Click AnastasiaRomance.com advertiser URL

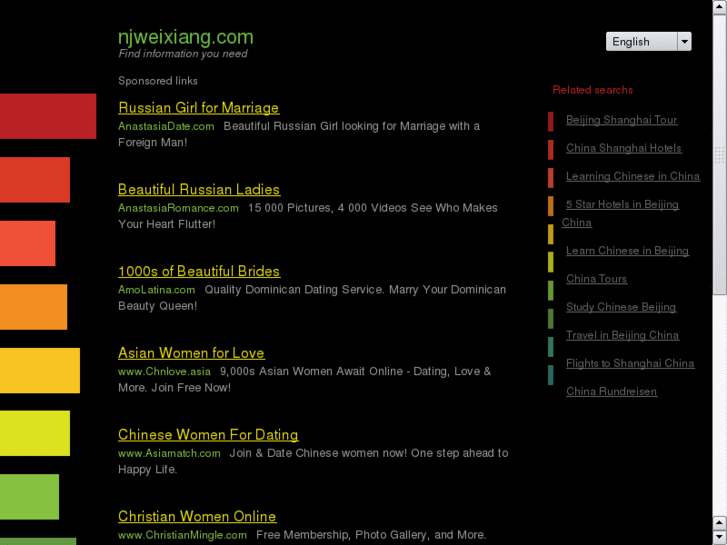pyautogui.click(x=178, y=208)
